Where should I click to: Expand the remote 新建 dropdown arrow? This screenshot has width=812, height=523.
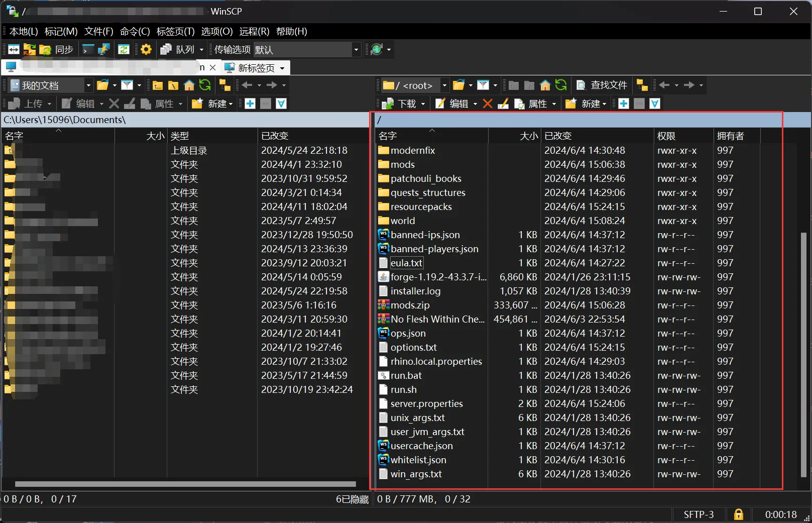(605, 104)
